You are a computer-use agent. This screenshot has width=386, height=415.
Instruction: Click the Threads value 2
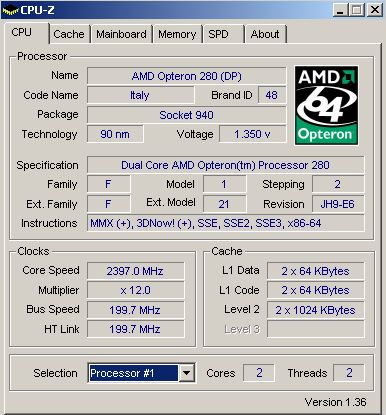(x=349, y=373)
